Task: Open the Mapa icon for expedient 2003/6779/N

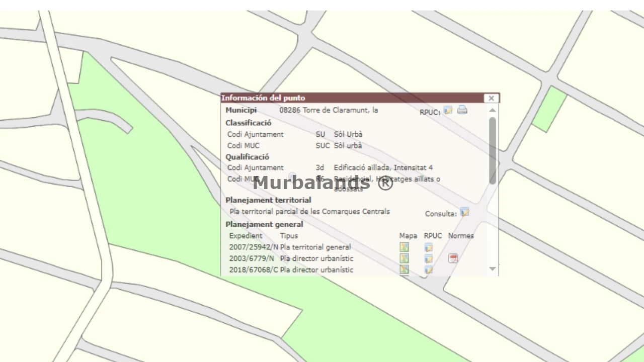Action: (404, 258)
